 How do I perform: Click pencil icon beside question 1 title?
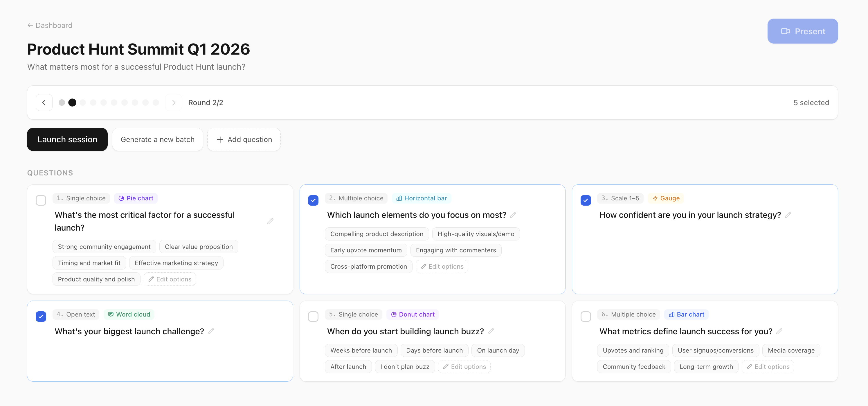[270, 221]
